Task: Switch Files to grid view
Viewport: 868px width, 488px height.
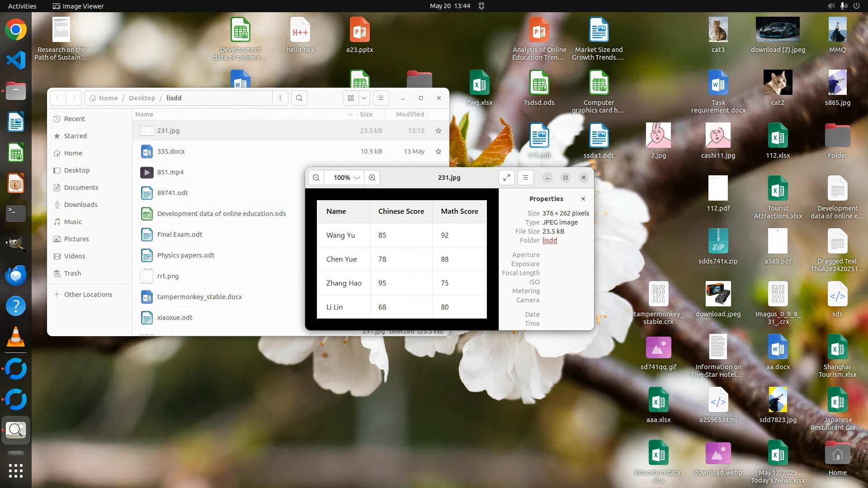Action: point(351,98)
